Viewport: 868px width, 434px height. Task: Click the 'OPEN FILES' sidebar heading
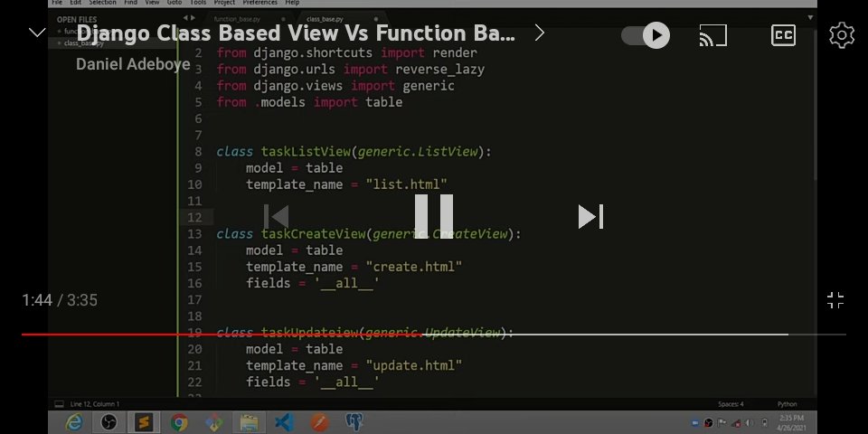click(x=76, y=20)
